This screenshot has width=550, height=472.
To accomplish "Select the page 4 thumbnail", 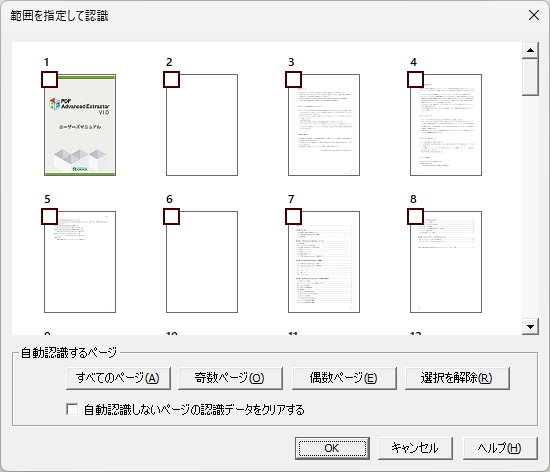I will 446,125.
